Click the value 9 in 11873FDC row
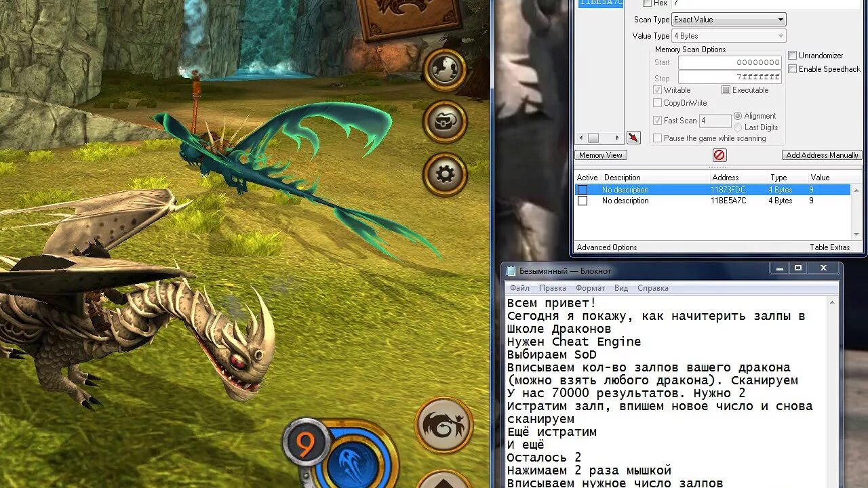This screenshot has width=868, height=488. tap(811, 190)
